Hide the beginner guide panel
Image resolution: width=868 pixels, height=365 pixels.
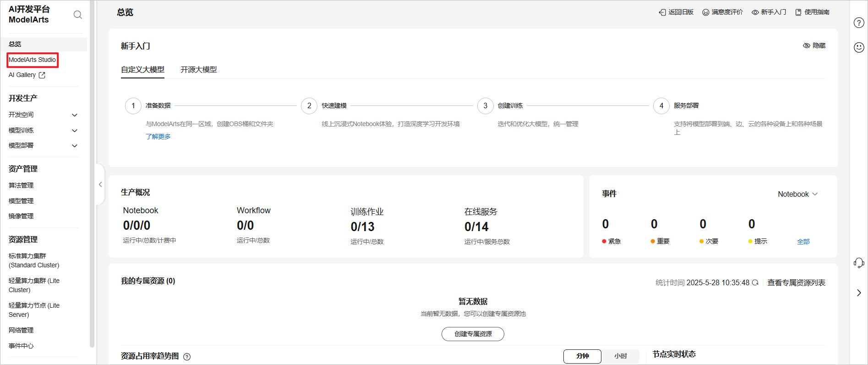point(814,46)
